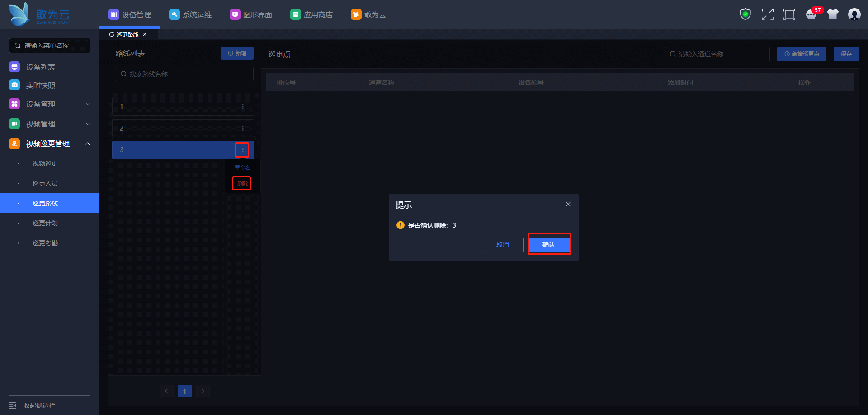Click the 保存 button
The width and height of the screenshot is (868, 415).
pyautogui.click(x=846, y=54)
